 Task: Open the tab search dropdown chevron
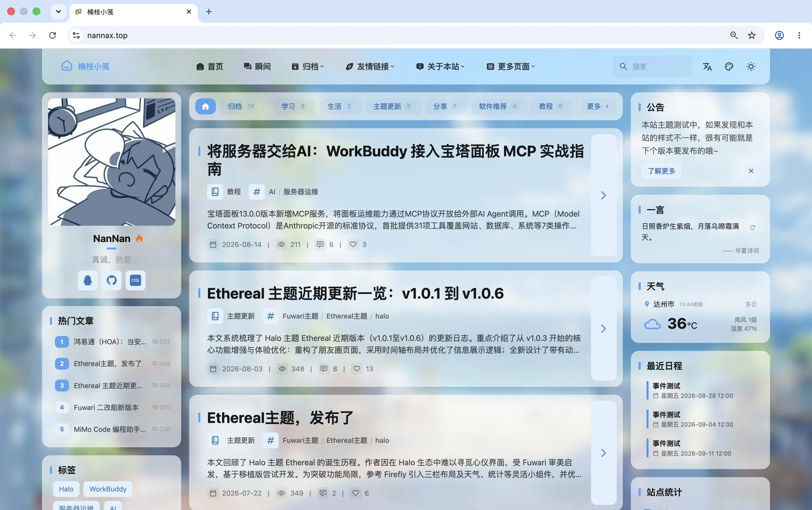point(58,12)
